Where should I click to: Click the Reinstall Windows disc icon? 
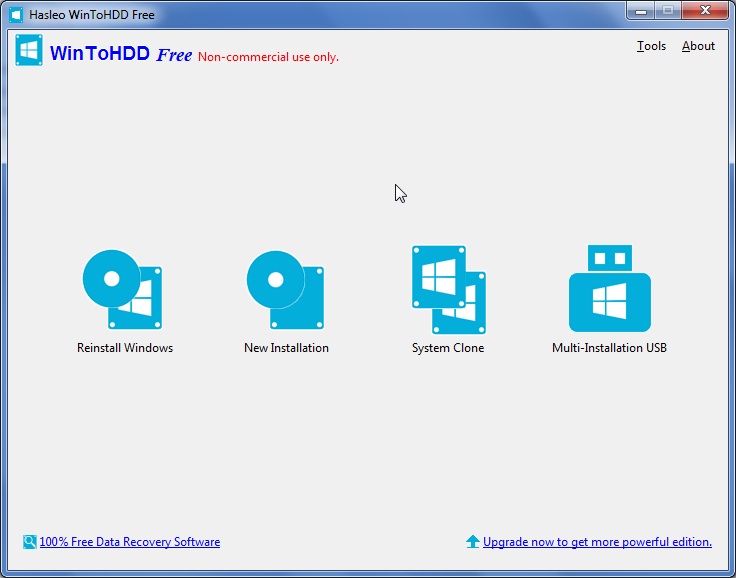click(x=123, y=289)
